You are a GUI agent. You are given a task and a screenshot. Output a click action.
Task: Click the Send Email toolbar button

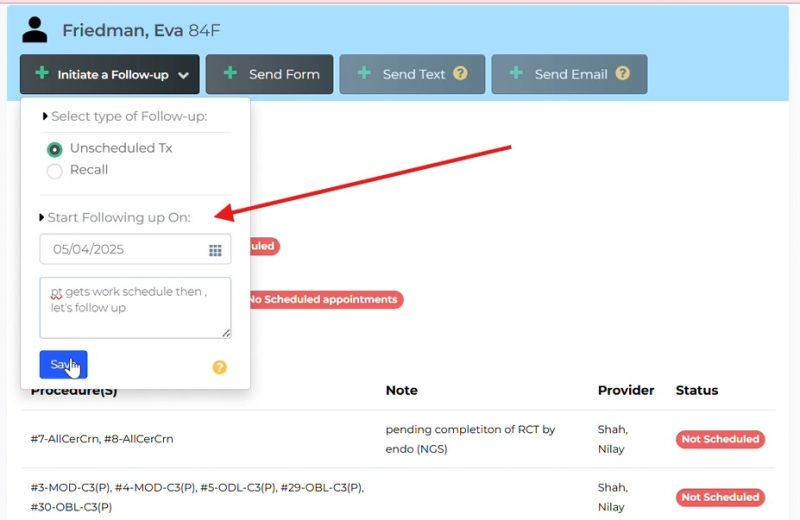(569, 74)
